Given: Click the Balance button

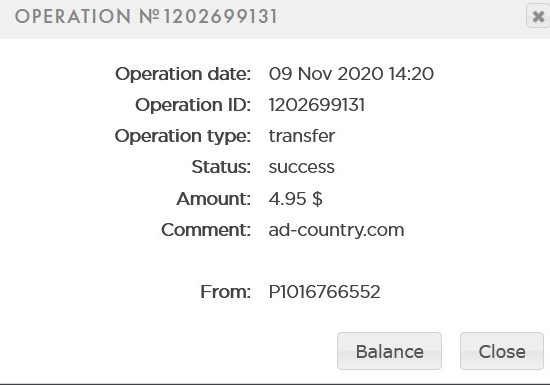Looking at the screenshot, I should [389, 351].
